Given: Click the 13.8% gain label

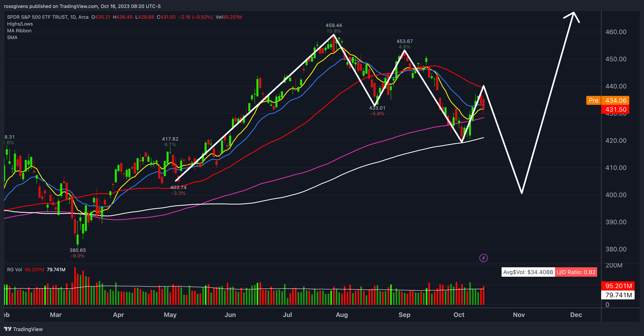Looking at the screenshot, I should tap(334, 31).
